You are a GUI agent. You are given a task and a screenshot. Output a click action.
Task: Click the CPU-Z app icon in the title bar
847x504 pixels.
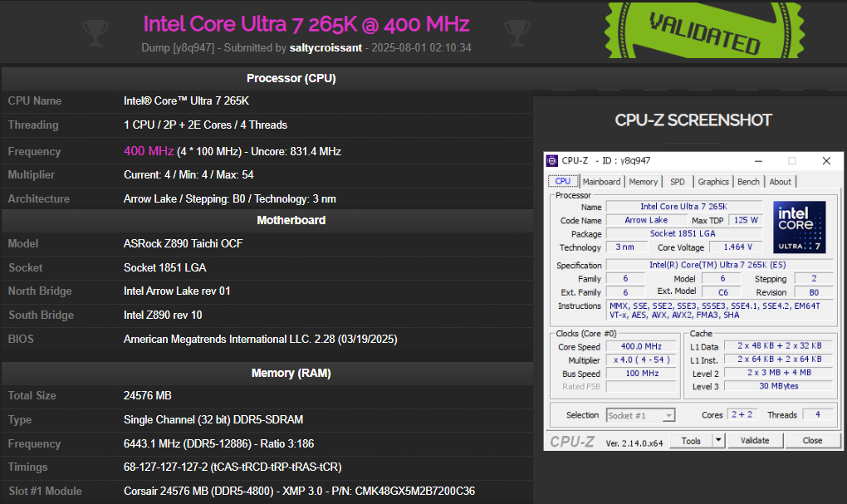pos(551,160)
